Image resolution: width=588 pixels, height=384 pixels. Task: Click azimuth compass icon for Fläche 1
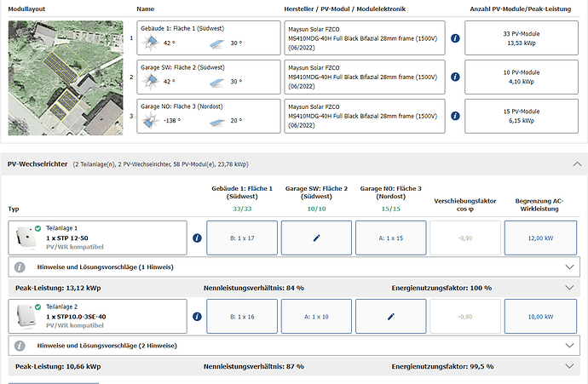pos(151,43)
